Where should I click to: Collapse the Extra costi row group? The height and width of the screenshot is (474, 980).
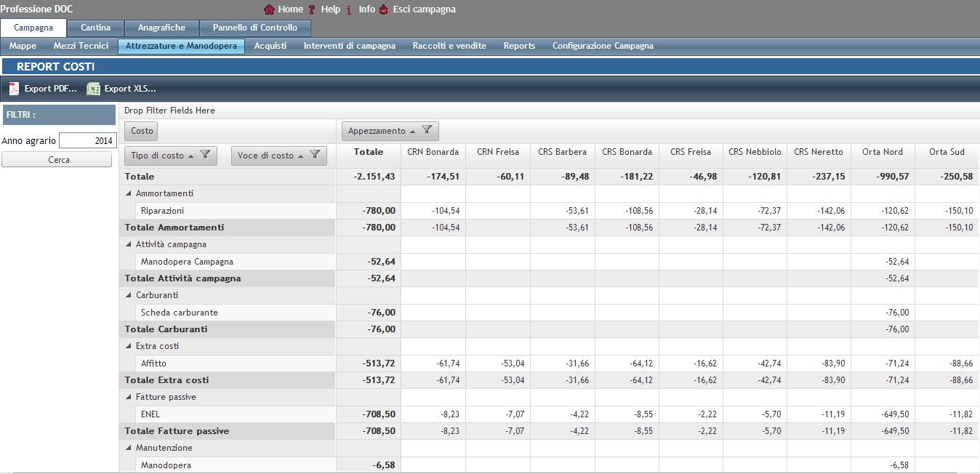(129, 346)
